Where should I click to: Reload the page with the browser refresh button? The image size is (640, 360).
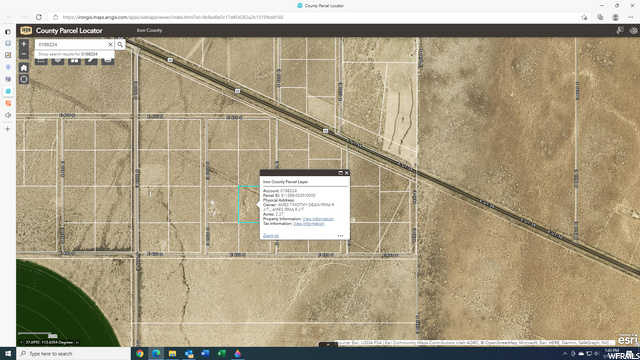[x=39, y=17]
